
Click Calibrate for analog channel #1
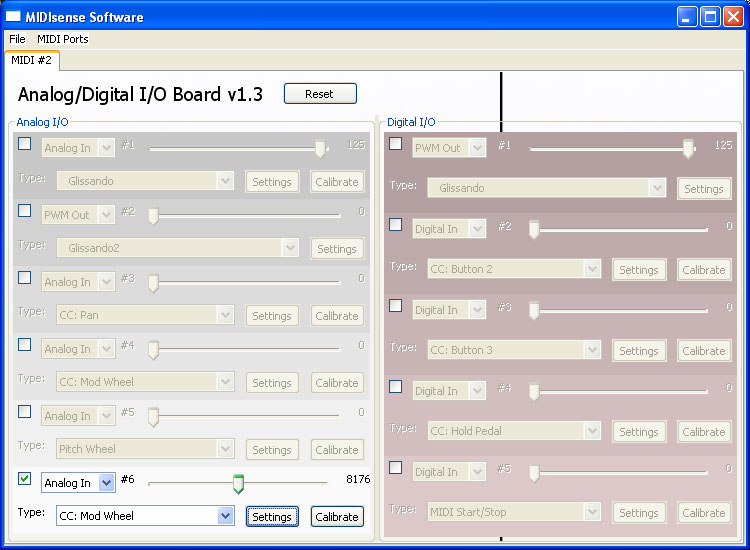coord(337,182)
